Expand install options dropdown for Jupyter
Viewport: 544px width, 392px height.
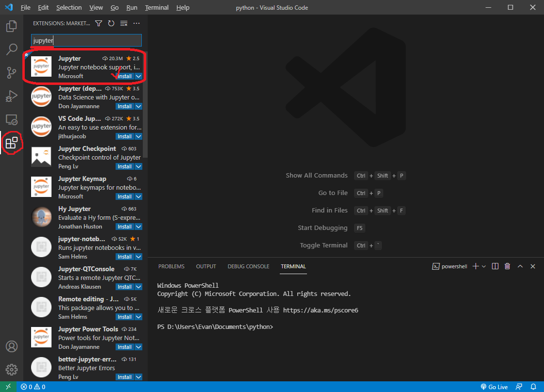tap(138, 76)
